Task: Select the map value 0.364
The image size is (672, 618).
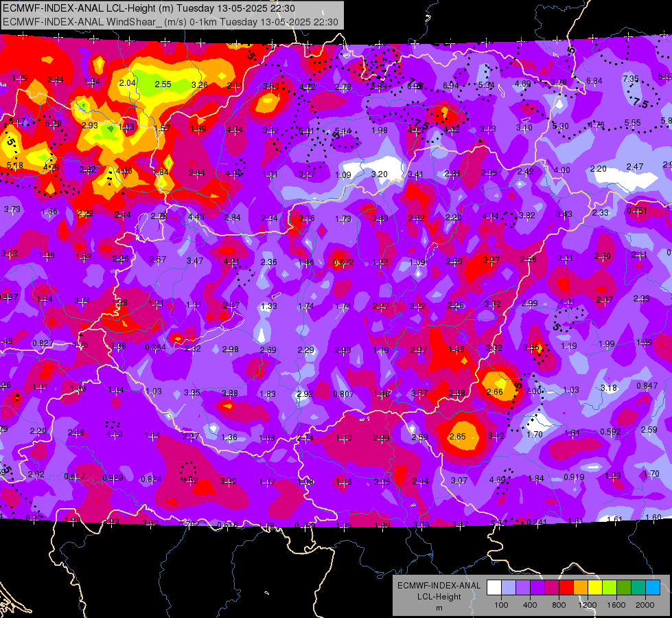Action: click(155, 347)
